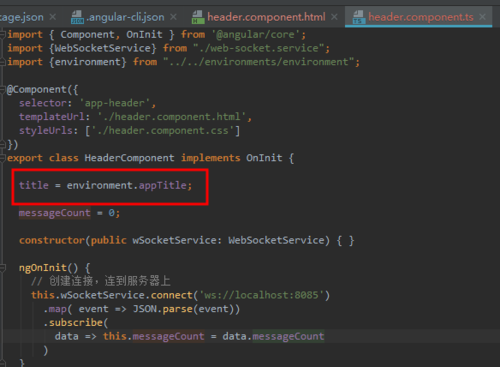This screenshot has width=500, height=367.
Task: Click the 'connect' method call
Action: pyautogui.click(x=171, y=295)
